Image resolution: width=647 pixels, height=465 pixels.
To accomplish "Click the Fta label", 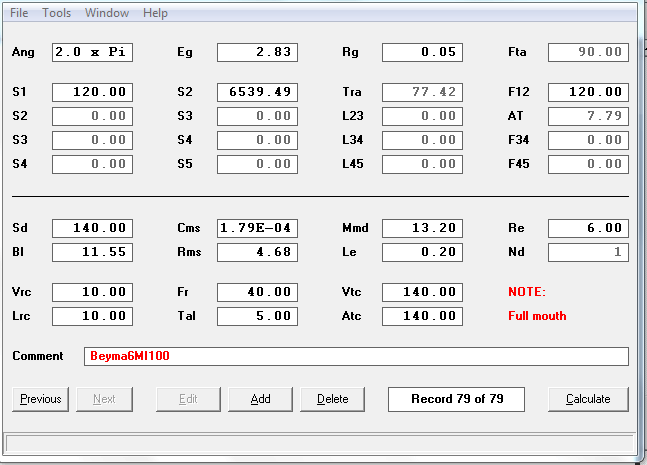I will (517, 52).
